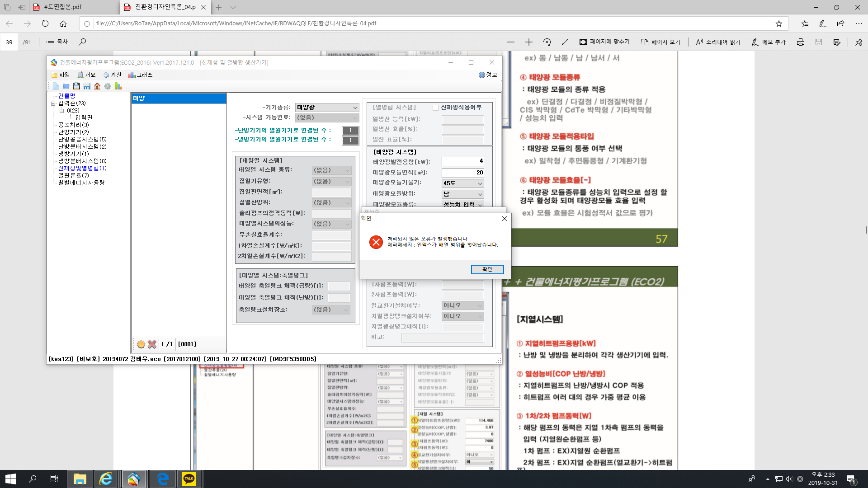Viewport: 868px width, 488px height.
Task: Click the orange add record icon
Action: (x=141, y=344)
